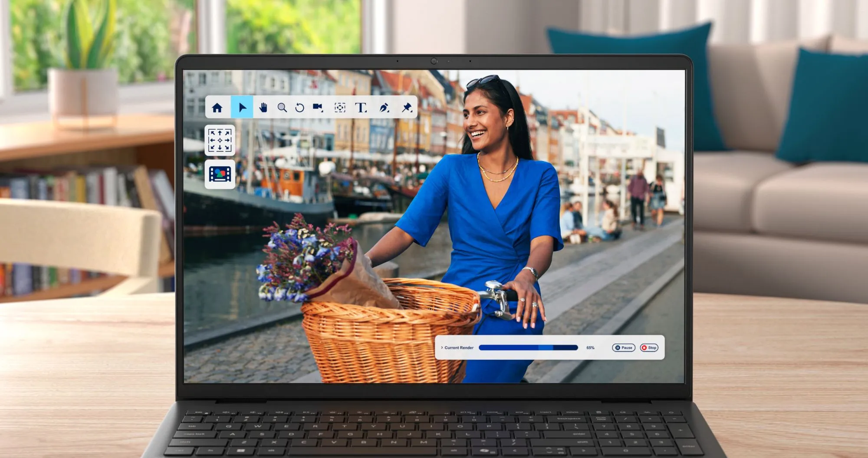
Task: Click the 65% render progress value
Action: (590, 348)
